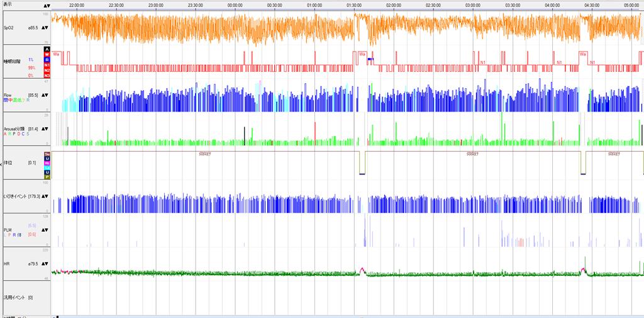Select the SpO2 channel label
The width and height of the screenshot is (644, 318).
click(x=10, y=28)
